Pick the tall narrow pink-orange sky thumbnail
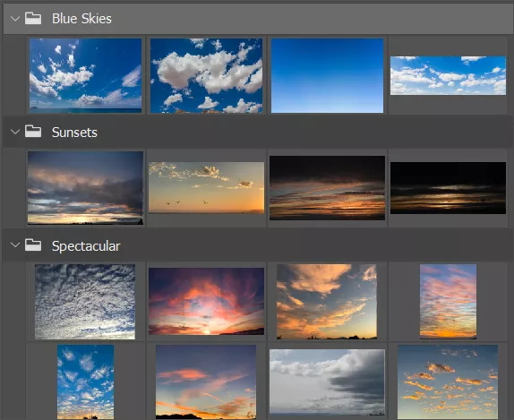 448,301
